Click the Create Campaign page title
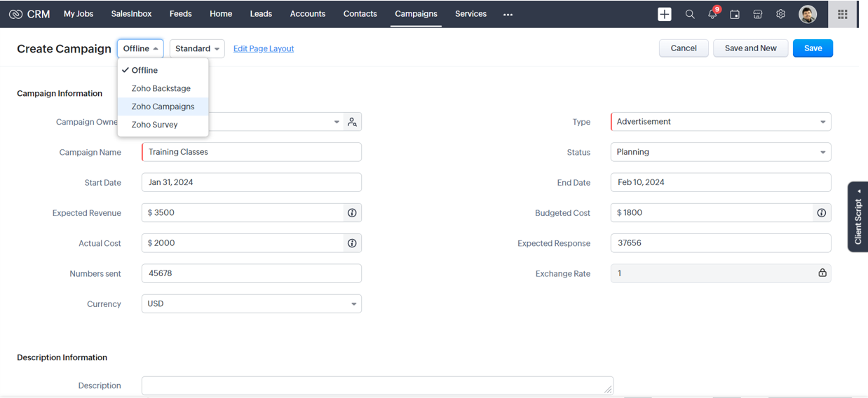Screen dimensions: 868x398 click(x=64, y=48)
